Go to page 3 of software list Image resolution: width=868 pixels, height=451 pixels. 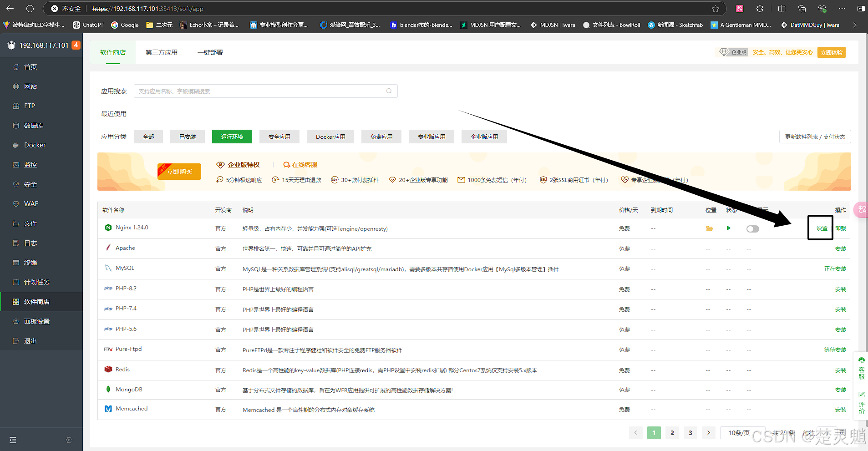tap(690, 433)
